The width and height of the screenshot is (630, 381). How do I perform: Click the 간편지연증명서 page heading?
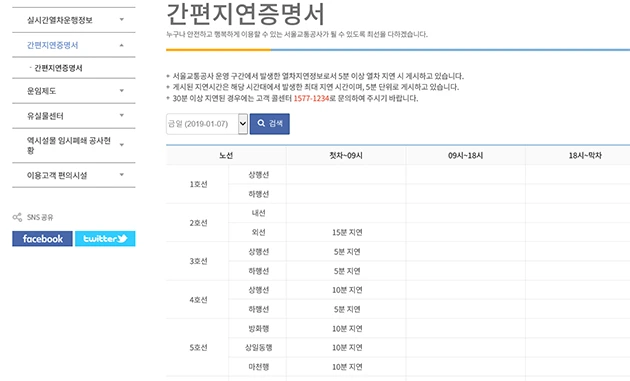245,14
